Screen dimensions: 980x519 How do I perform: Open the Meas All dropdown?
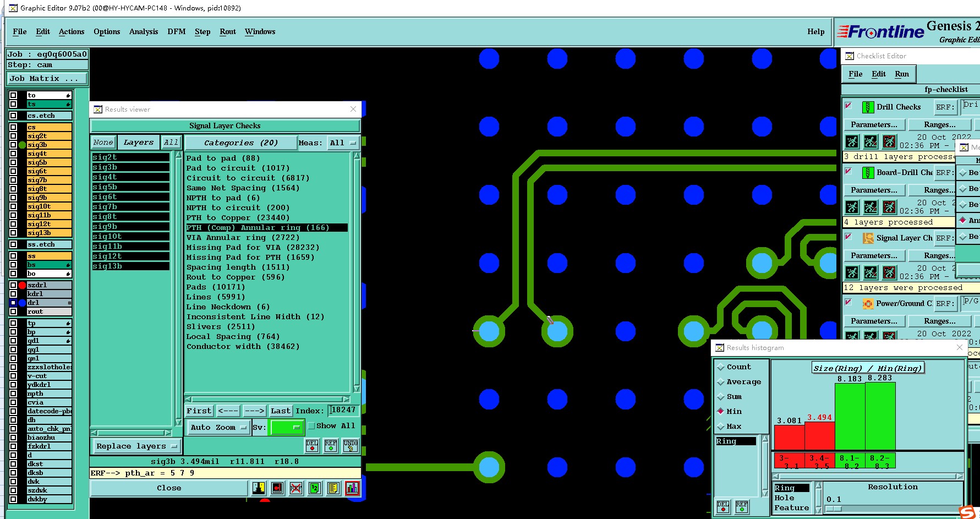point(343,143)
